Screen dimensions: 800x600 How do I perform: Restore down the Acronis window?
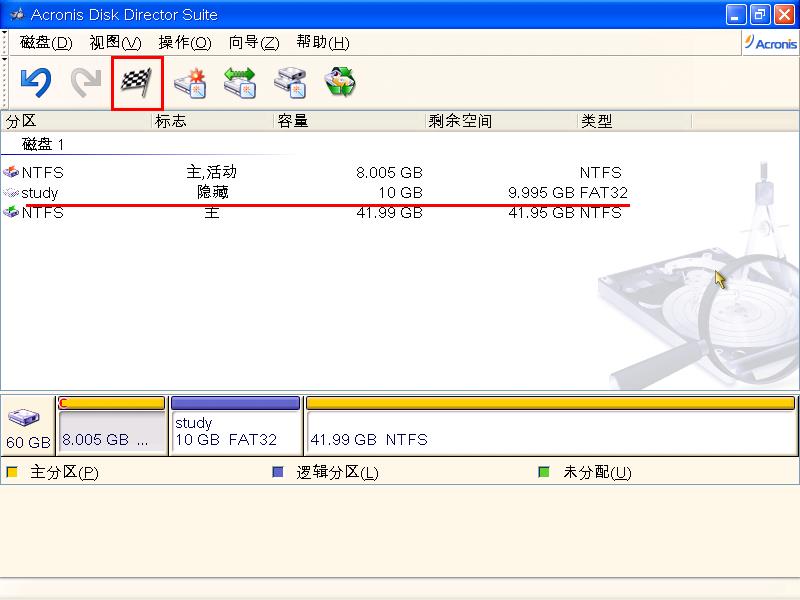pos(760,14)
